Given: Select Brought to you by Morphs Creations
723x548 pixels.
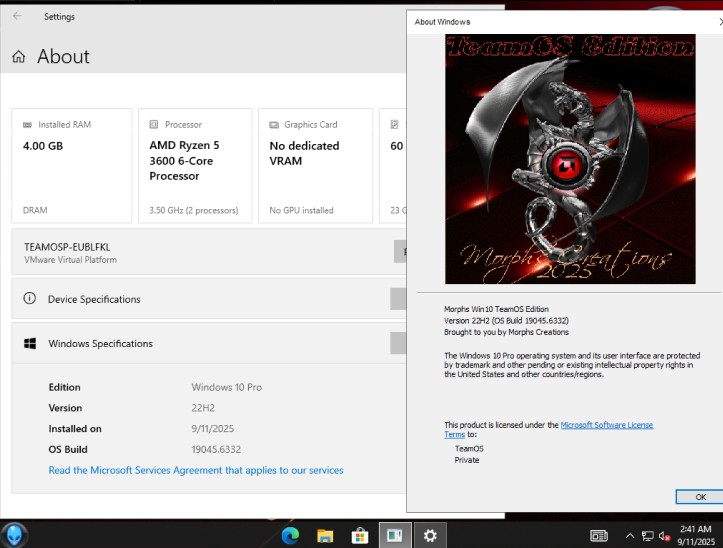Looking at the screenshot, I should coord(506,332).
